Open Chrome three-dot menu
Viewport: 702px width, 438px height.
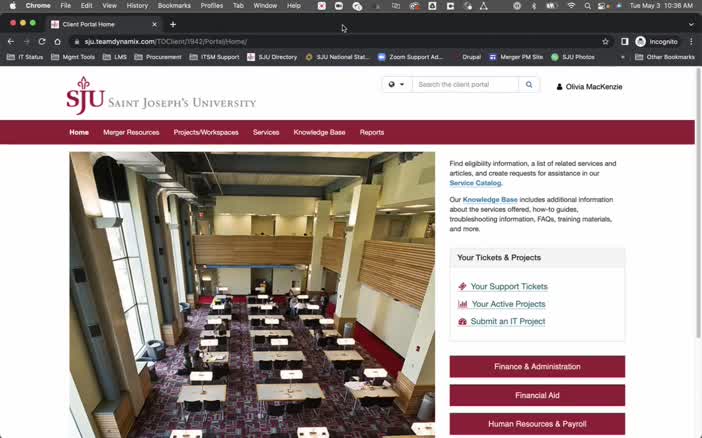(691, 42)
